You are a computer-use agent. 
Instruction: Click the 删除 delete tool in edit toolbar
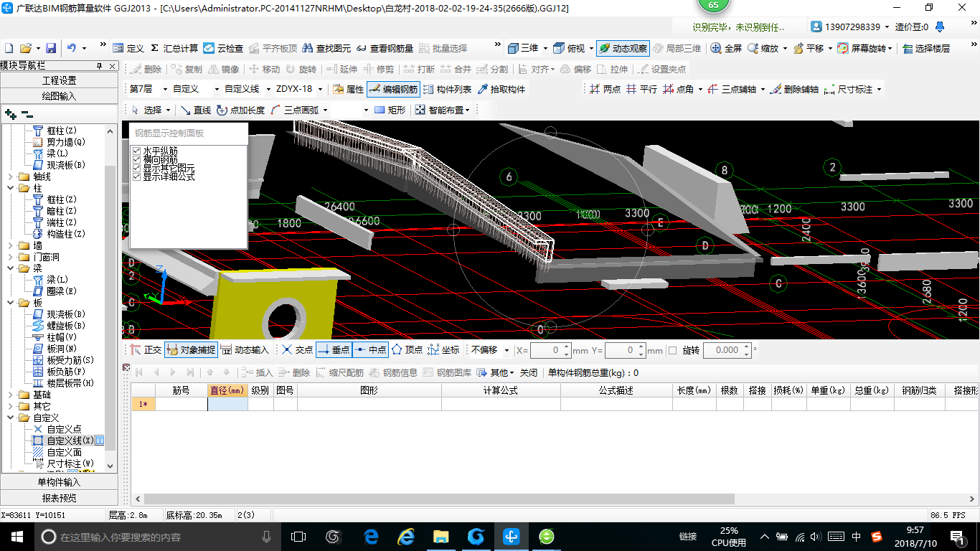[x=146, y=69]
